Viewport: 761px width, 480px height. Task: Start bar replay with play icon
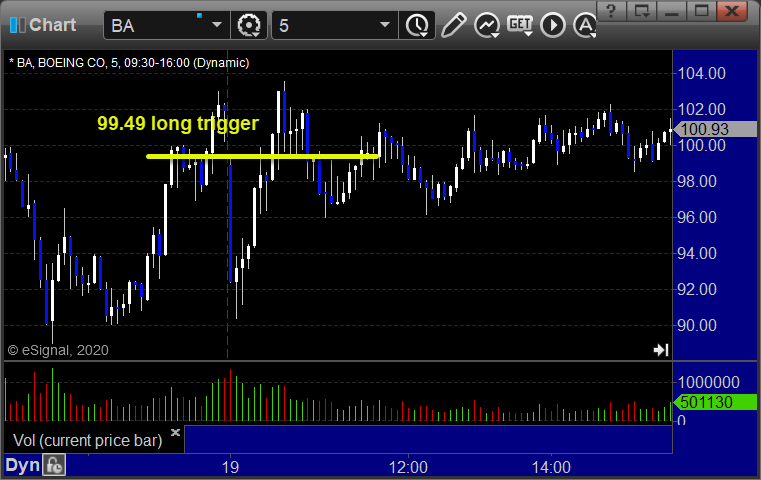pos(553,25)
